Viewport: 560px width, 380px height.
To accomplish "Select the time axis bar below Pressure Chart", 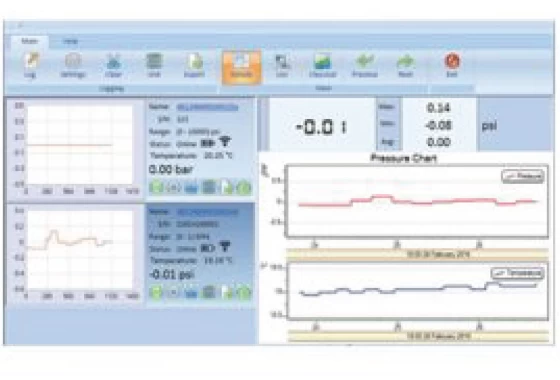I will (418, 254).
